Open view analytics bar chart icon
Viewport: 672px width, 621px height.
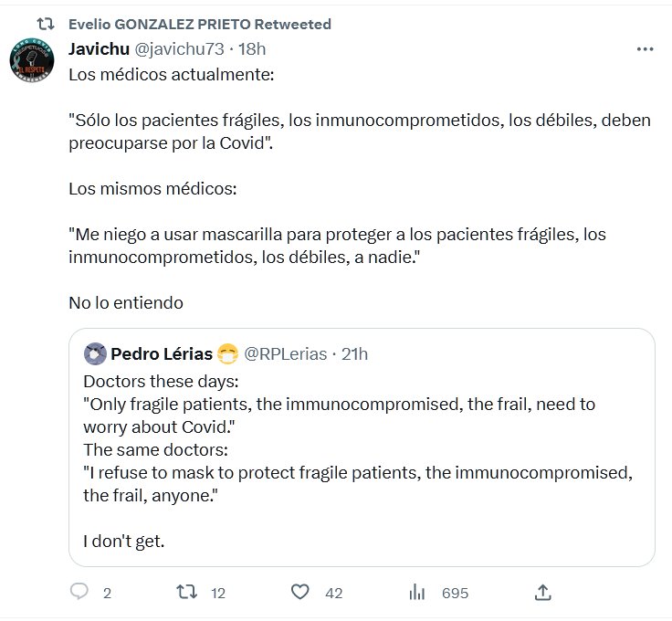[417, 593]
